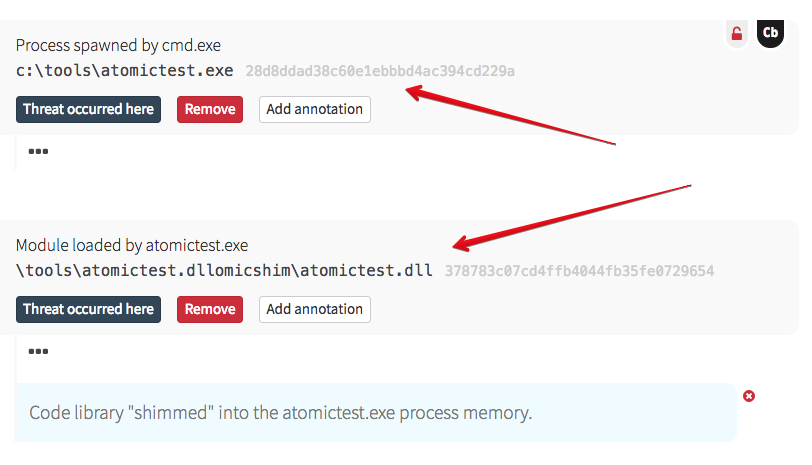This screenshot has width=812, height=465.
Task: Delete the shimmed annotation with red X
Action: point(749,396)
